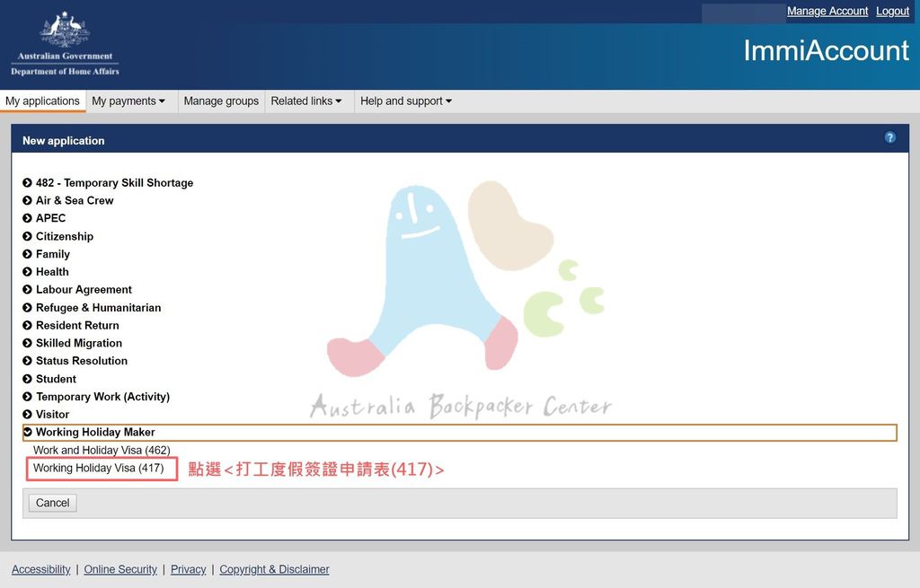Open the Accessibility footer link
Viewport: 920px width, 588px height.
(41, 569)
